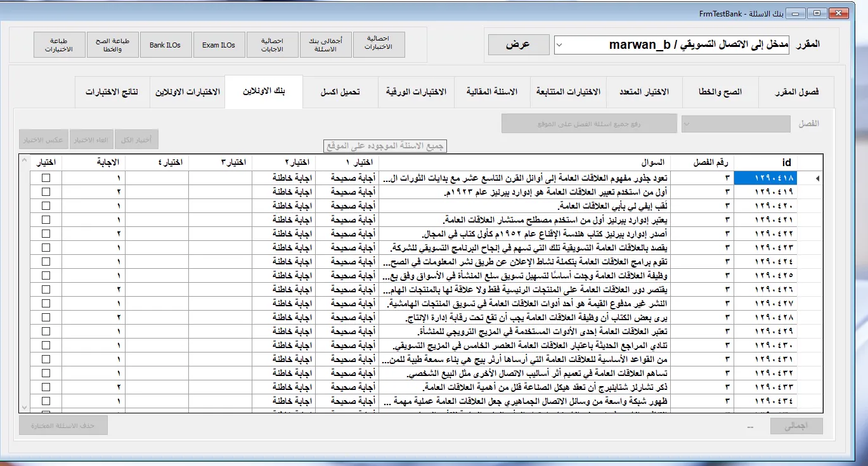Viewport: 868px width, 466px height.
Task: Click حذف الاسئلة المختارة delete button
Action: (x=63, y=425)
